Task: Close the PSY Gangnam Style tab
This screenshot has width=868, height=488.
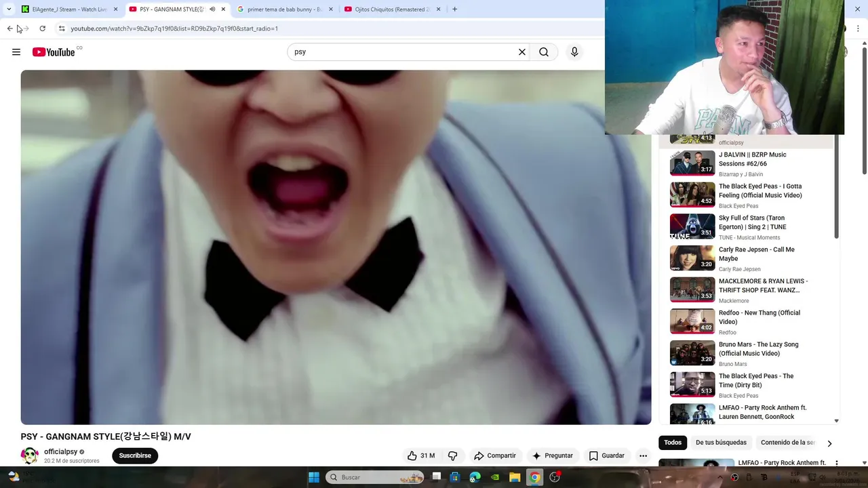Action: [223, 9]
